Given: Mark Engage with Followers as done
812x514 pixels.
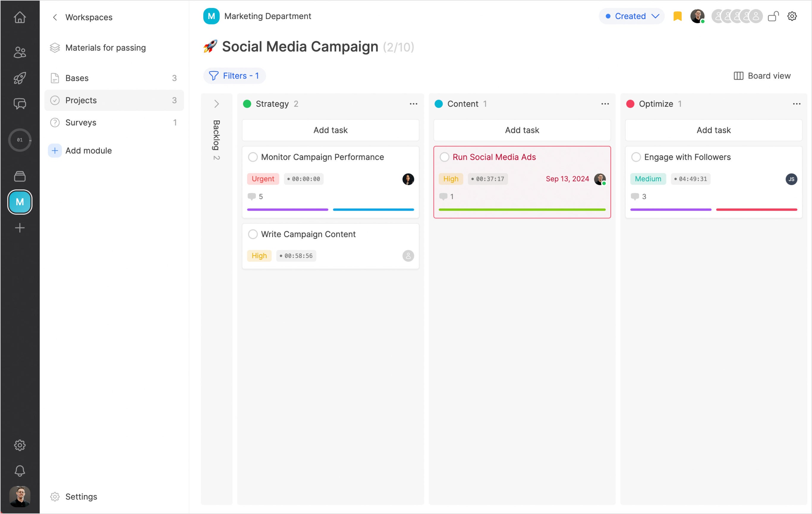Looking at the screenshot, I should (636, 157).
